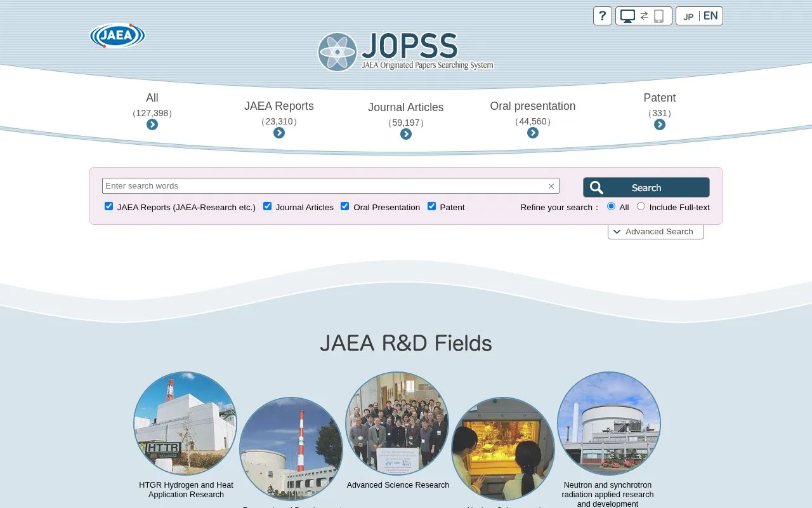Open HTGR Hydrogen and Heat Application Research
The height and width of the screenshot is (508, 812).
click(x=186, y=490)
